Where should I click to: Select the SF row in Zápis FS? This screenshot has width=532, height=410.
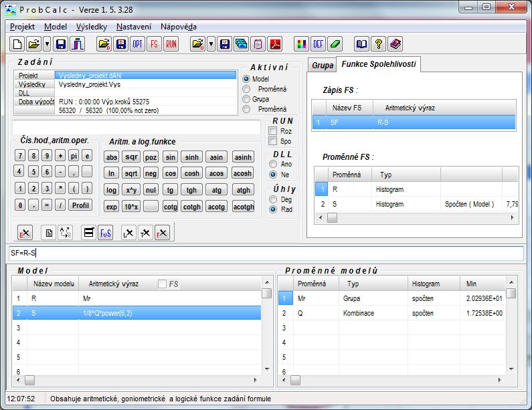[414, 122]
